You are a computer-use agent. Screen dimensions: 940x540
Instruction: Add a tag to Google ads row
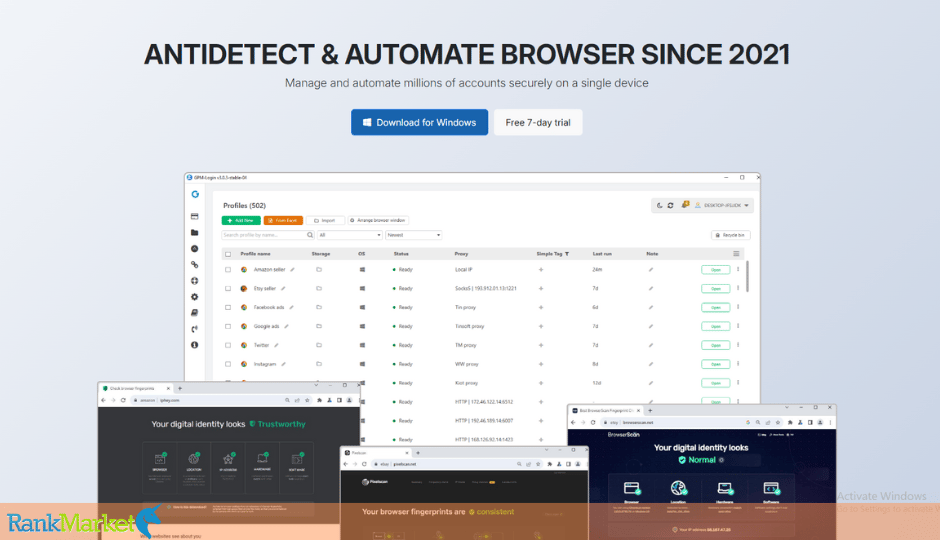coord(541,327)
